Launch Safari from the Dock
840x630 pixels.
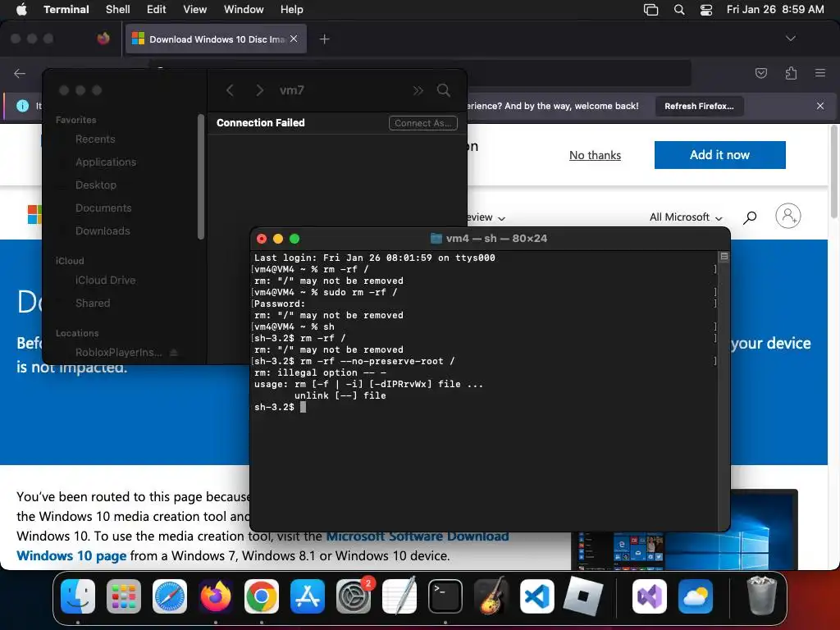tap(170, 596)
